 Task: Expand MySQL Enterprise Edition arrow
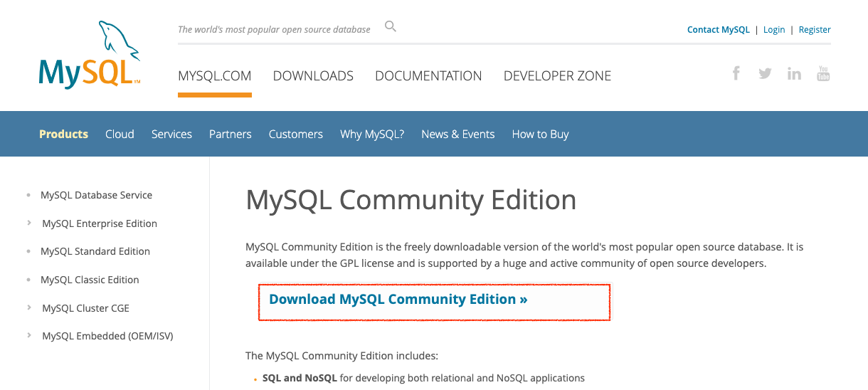(x=29, y=223)
